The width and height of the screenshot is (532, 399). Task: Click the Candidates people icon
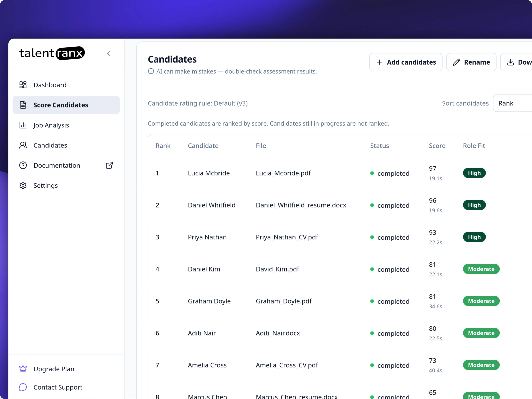(x=23, y=145)
